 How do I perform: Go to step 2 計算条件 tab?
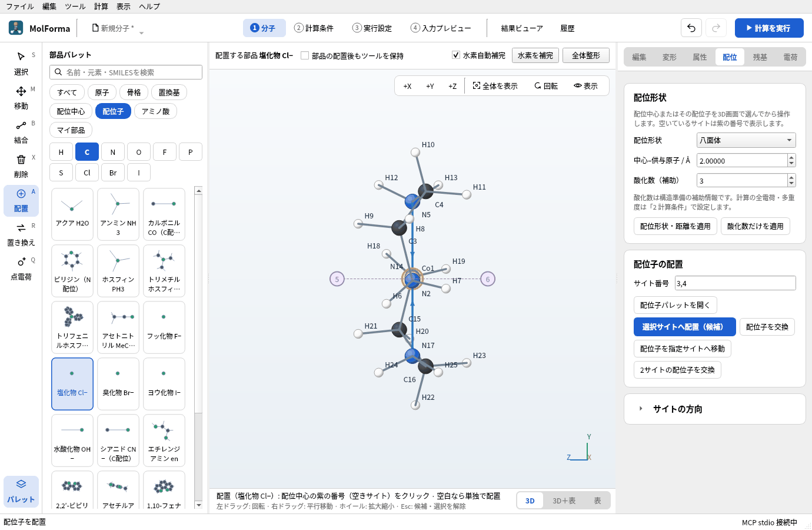click(314, 28)
